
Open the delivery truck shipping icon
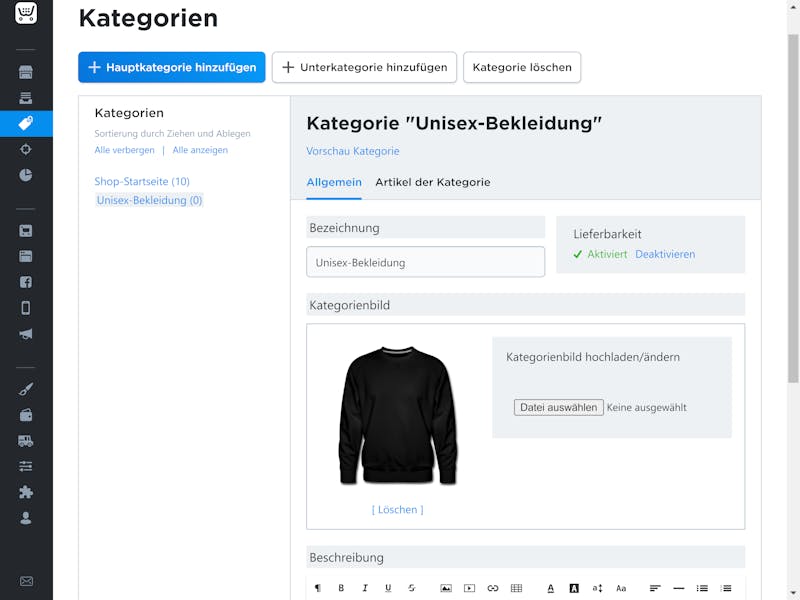point(26,441)
